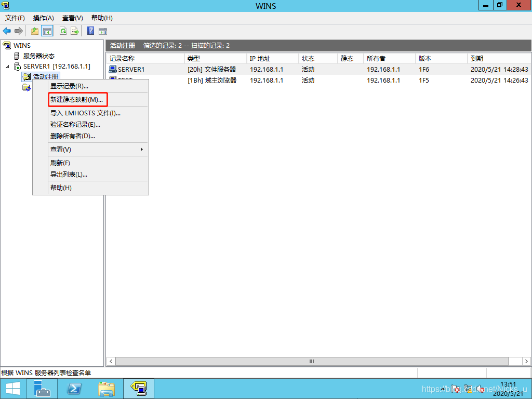The height and width of the screenshot is (399, 532).
Task: Open the Windows Start button
Action: pyautogui.click(x=13, y=389)
